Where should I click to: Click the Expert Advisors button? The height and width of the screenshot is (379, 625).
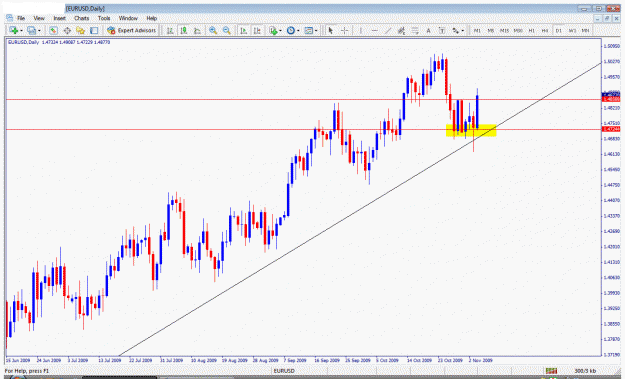(132, 30)
